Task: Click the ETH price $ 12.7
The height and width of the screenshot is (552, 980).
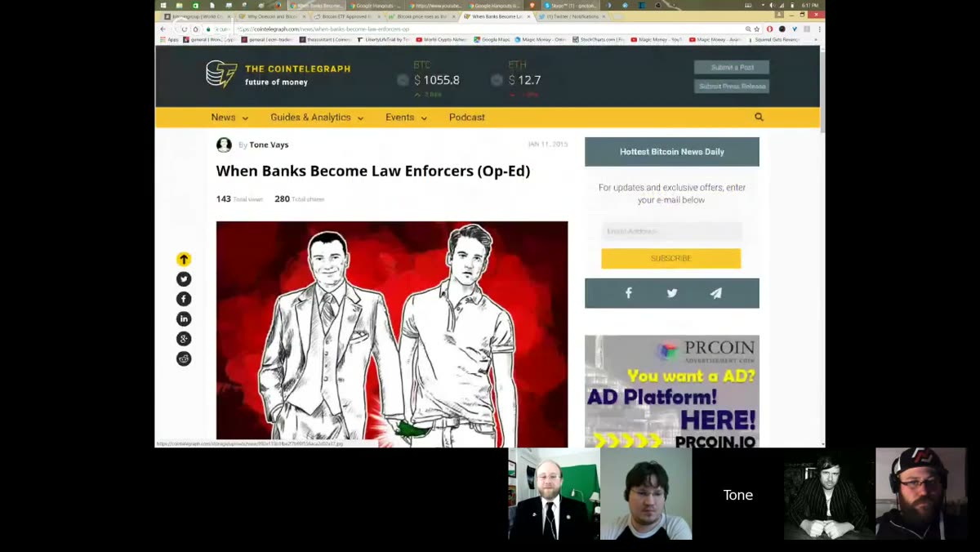Action: (524, 80)
